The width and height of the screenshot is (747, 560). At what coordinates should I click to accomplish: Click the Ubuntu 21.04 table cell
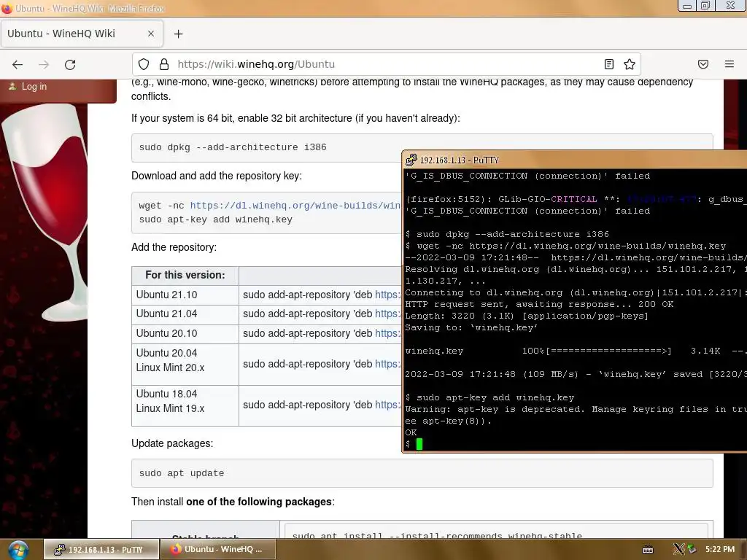coord(185,314)
